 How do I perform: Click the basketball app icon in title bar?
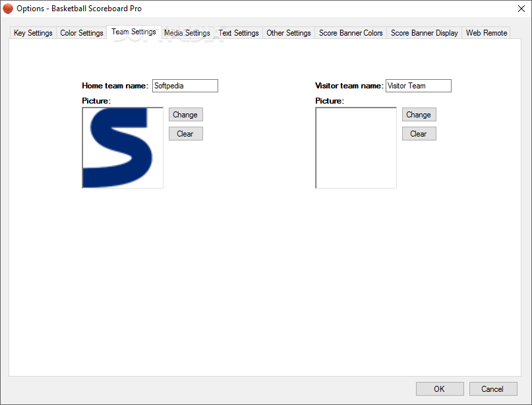click(x=7, y=9)
